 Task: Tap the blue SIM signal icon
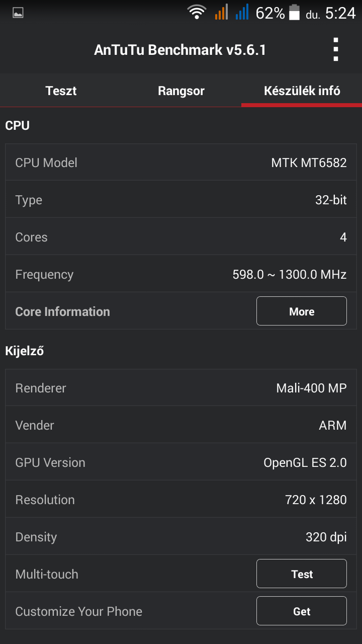tap(242, 12)
